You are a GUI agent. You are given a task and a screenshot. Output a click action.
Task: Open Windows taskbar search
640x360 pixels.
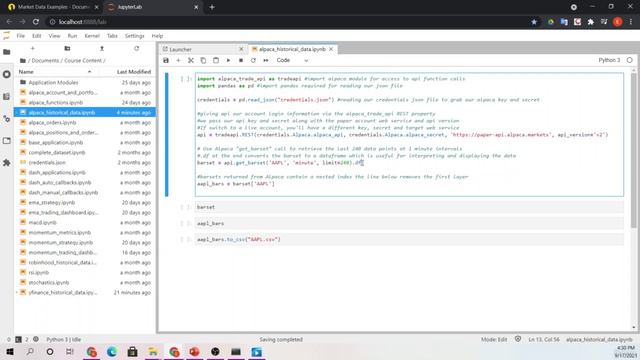(x=30, y=352)
